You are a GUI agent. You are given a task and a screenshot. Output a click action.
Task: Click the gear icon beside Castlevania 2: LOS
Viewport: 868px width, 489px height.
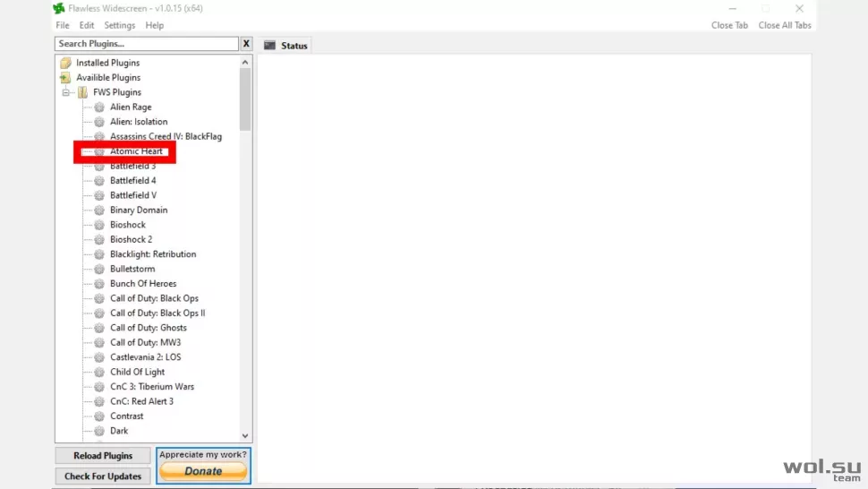(x=99, y=357)
